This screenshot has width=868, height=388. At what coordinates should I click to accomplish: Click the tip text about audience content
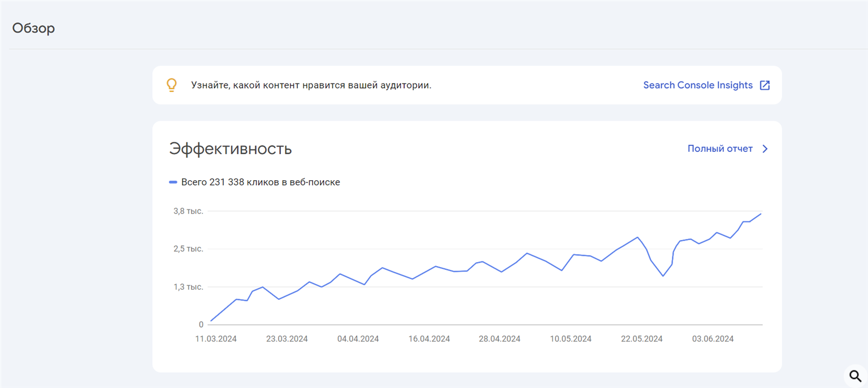pos(311,85)
